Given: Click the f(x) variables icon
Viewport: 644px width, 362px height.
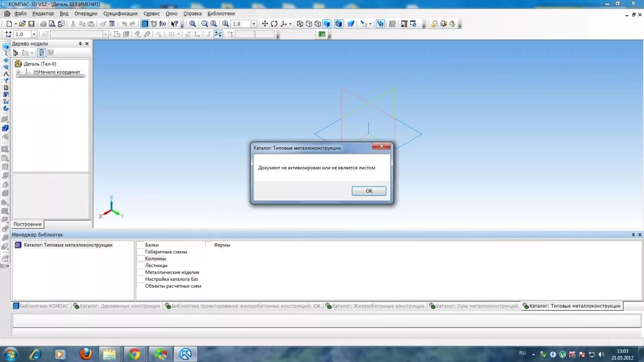Looking at the screenshot, I should coord(163,24).
